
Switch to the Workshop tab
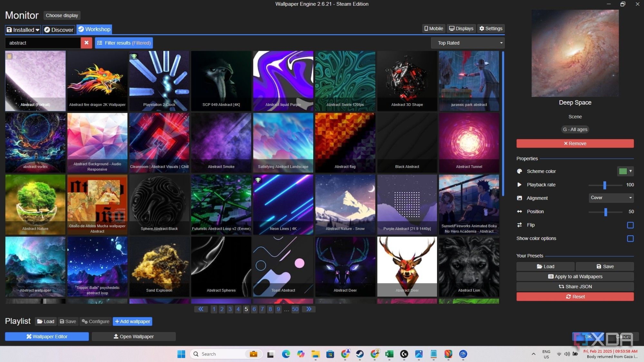pos(94,29)
